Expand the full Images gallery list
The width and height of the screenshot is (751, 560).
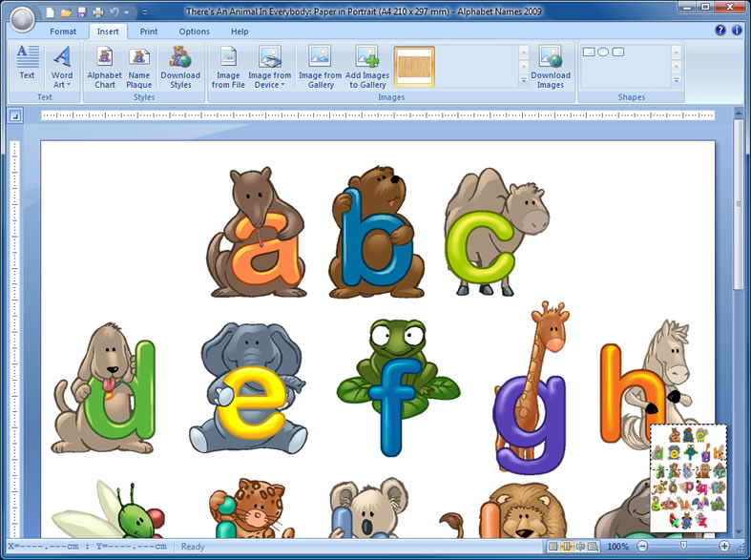pos(524,81)
